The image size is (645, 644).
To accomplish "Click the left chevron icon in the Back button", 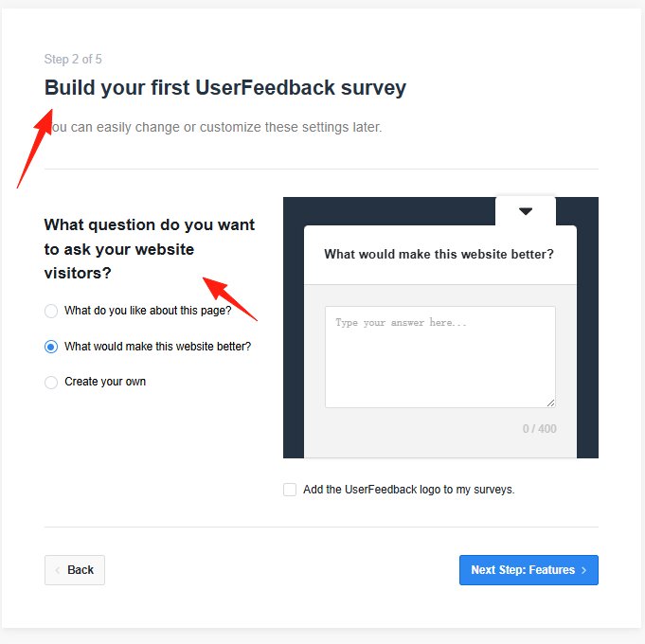I will 58,570.
